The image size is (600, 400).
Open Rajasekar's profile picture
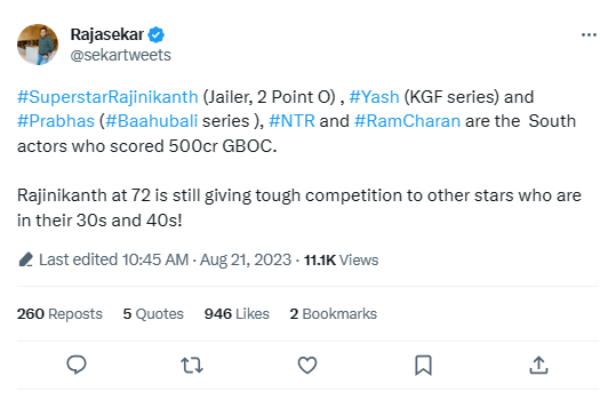click(x=38, y=43)
